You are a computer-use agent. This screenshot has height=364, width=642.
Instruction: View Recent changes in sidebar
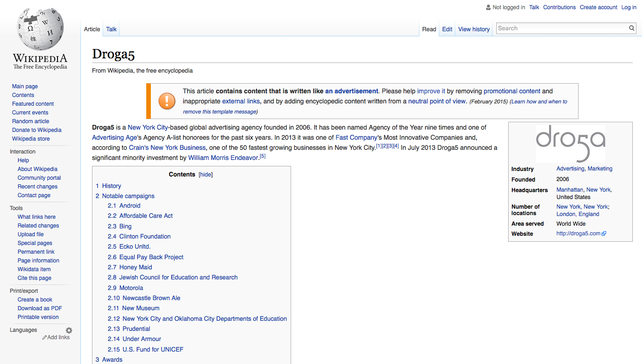click(38, 187)
